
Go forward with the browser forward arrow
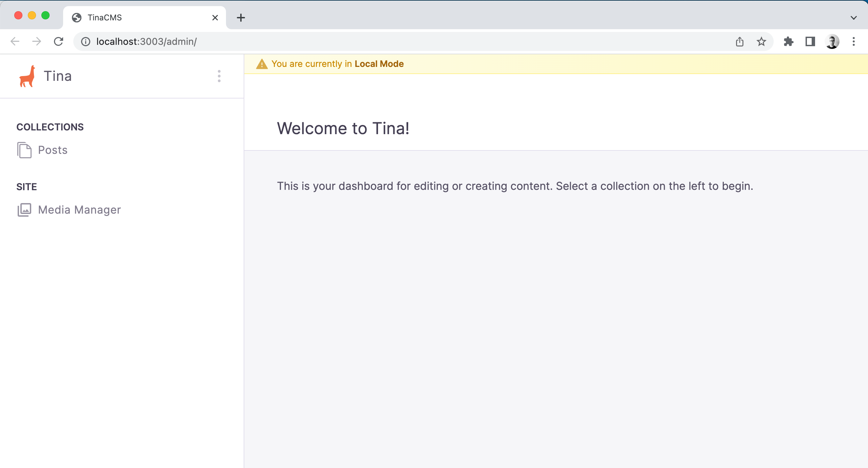point(37,41)
